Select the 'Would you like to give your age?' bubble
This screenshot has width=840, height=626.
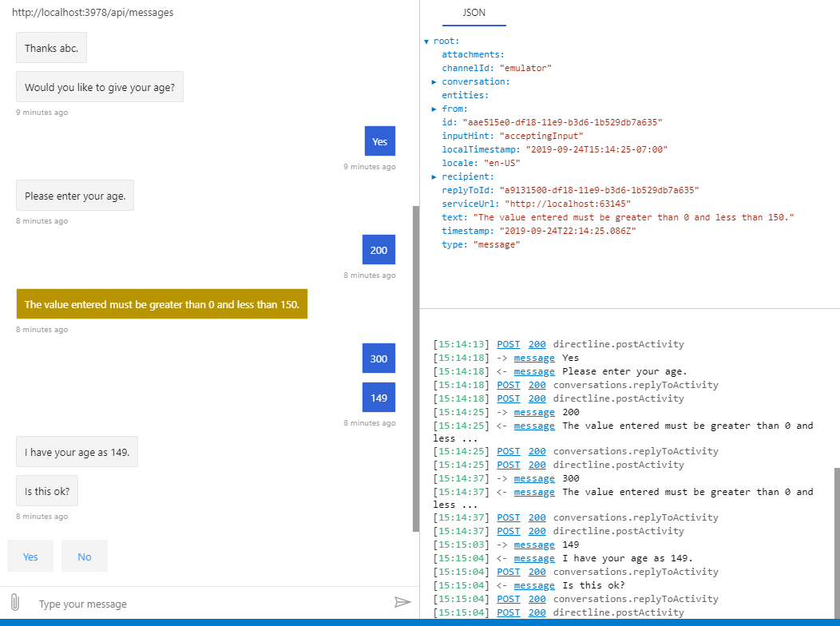click(x=100, y=87)
